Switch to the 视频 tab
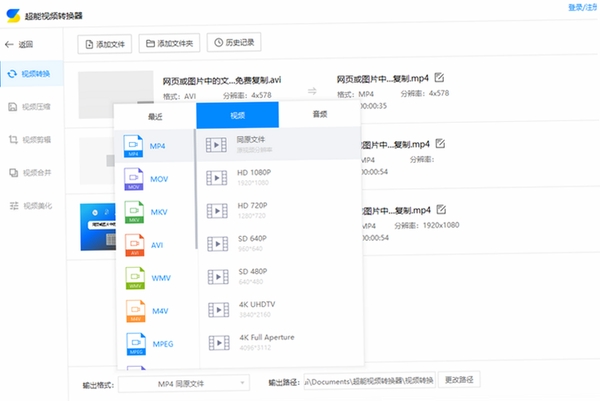This screenshot has width=600, height=401. tap(238, 115)
